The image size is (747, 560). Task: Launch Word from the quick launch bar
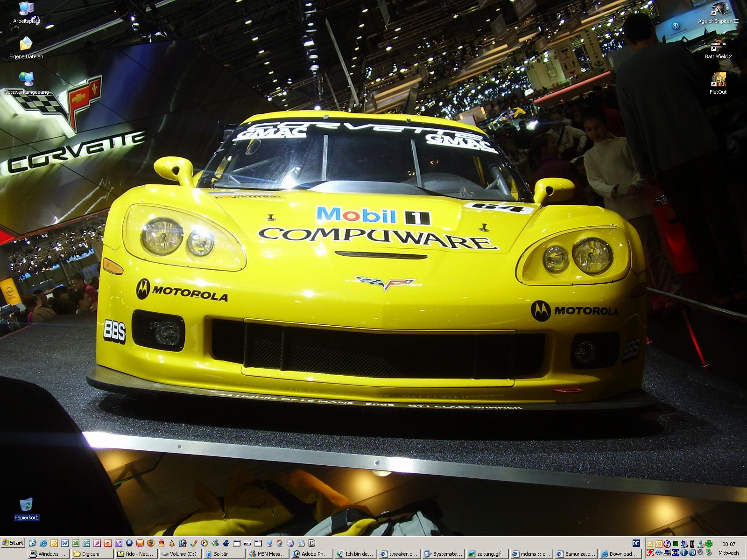pos(64,543)
